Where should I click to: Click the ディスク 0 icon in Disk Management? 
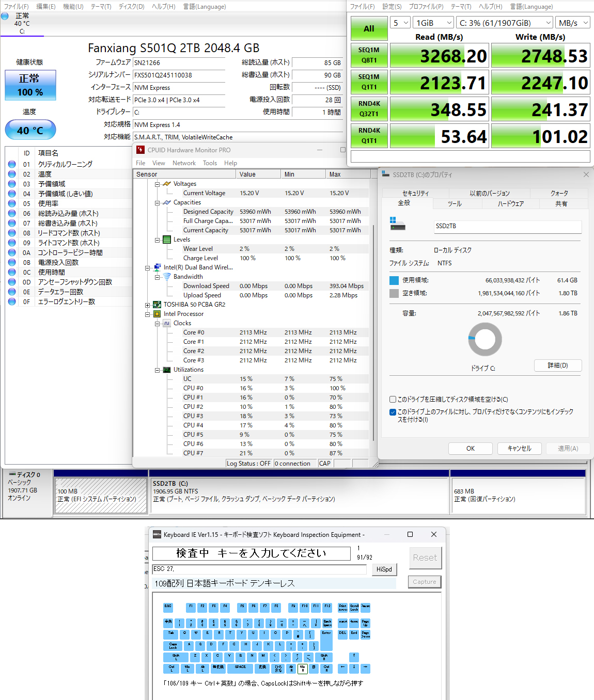[x=12, y=474]
